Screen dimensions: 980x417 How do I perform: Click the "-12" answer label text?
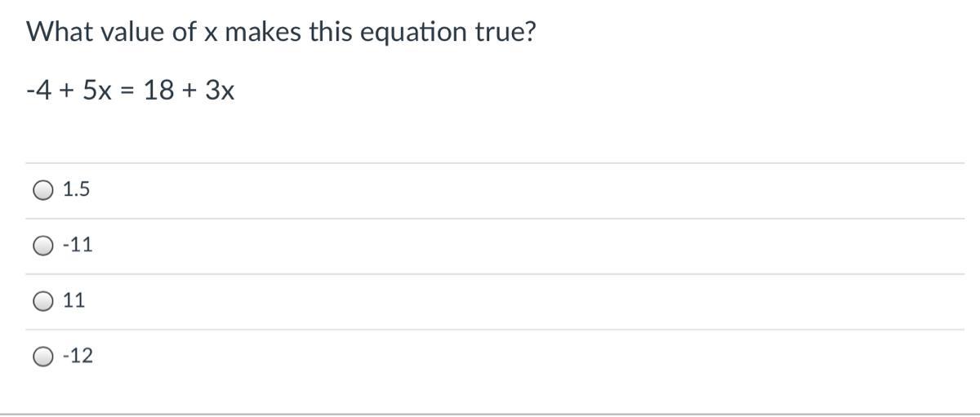point(78,357)
